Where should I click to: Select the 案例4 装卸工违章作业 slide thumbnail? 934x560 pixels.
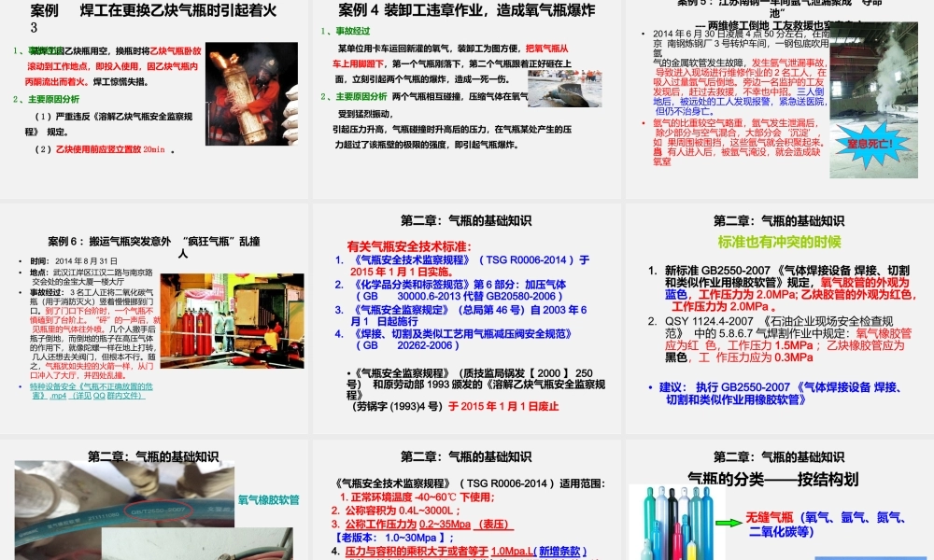[x=466, y=99]
